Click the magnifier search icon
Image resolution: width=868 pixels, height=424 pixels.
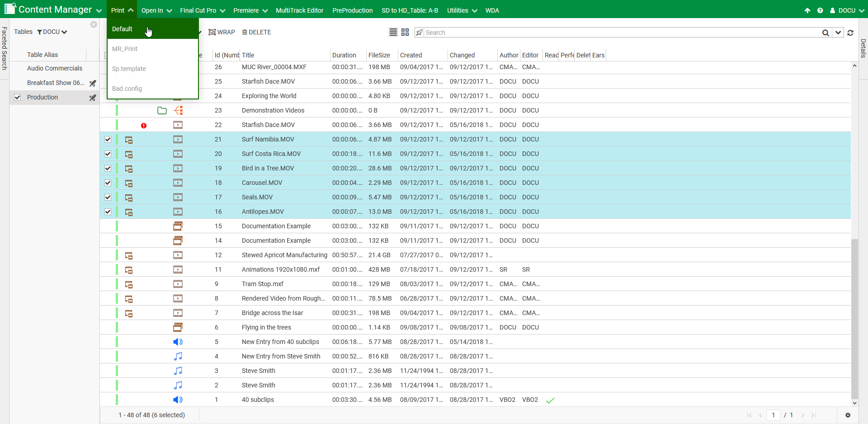pyautogui.click(x=826, y=33)
